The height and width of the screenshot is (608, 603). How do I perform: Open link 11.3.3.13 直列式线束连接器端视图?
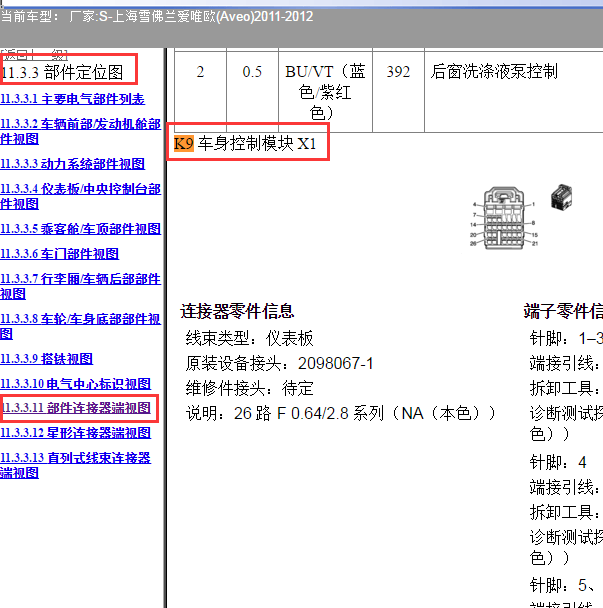pos(76,465)
